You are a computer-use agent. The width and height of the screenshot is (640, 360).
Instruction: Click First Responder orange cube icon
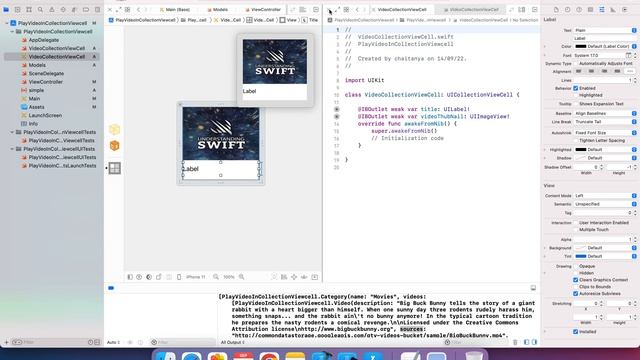pos(114,146)
